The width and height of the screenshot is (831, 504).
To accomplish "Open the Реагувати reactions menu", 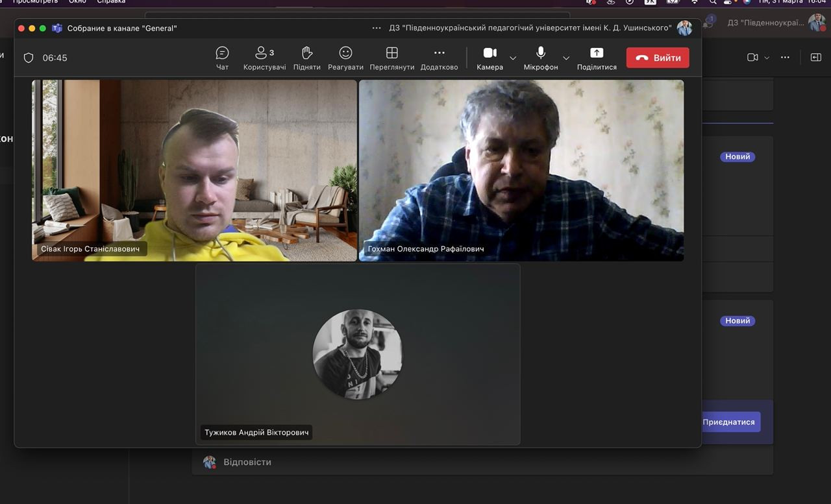I will [345, 58].
